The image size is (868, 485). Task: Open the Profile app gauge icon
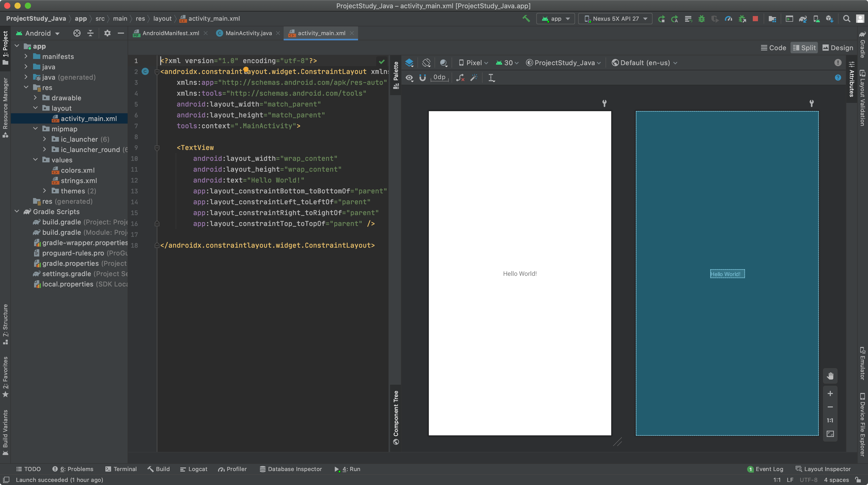(x=729, y=19)
